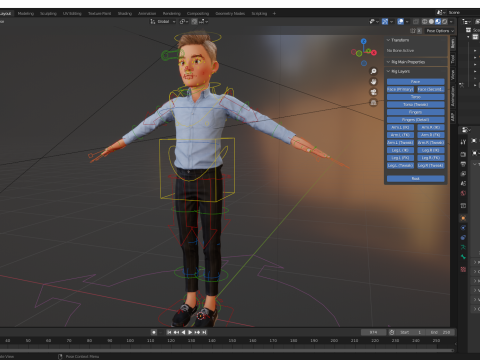Switch perspective/orthographic grid icon in viewport
This screenshot has height=360, width=480.
374,102
